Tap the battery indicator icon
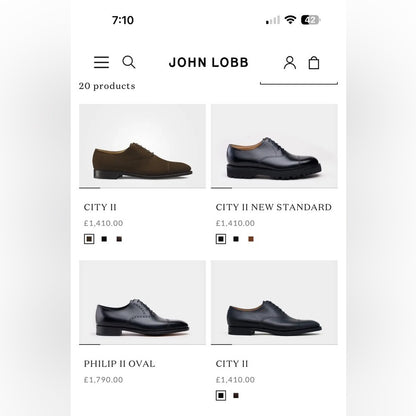 [310, 20]
